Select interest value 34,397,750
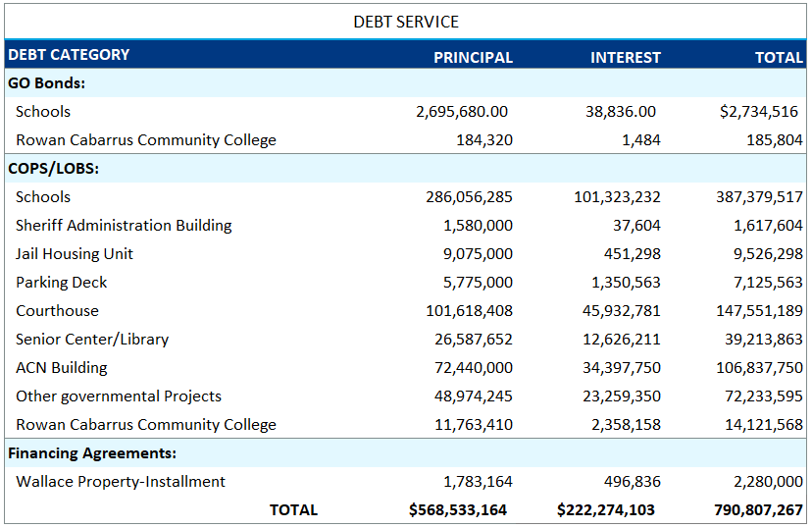This screenshot has height=528, width=812. pos(622,368)
